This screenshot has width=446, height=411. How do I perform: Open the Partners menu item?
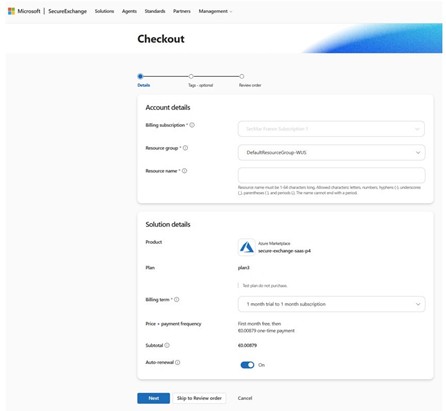[182, 11]
